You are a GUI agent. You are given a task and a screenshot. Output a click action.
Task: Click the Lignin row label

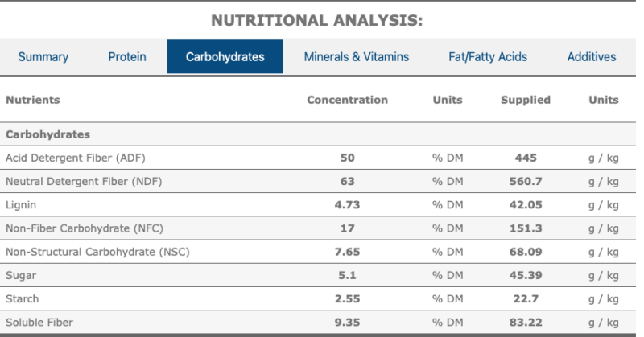[x=21, y=204]
